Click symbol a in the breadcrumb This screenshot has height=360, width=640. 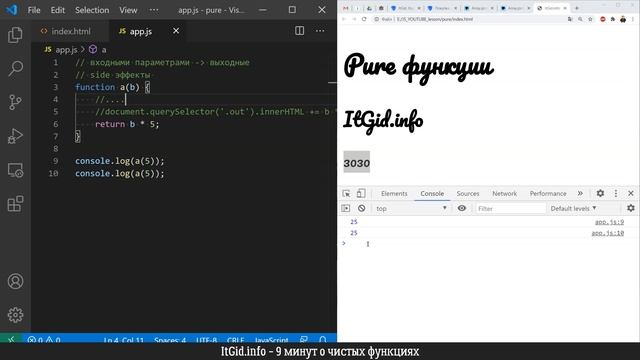point(98,50)
